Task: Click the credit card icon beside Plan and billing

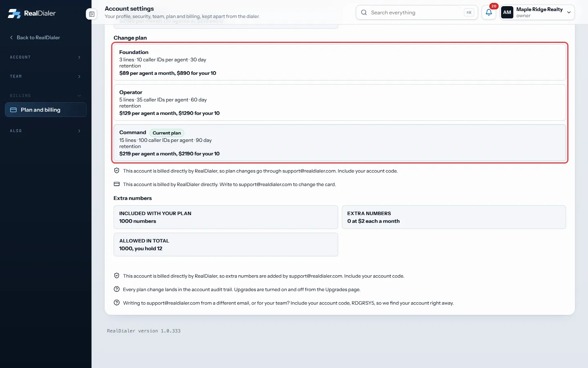Action: click(x=13, y=110)
